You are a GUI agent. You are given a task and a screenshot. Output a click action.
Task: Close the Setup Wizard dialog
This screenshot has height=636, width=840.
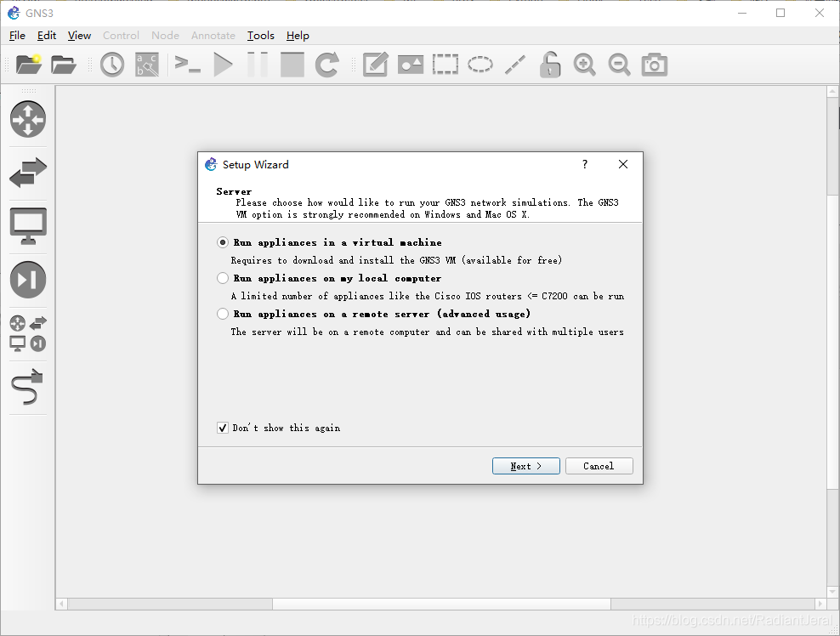pyautogui.click(x=623, y=164)
